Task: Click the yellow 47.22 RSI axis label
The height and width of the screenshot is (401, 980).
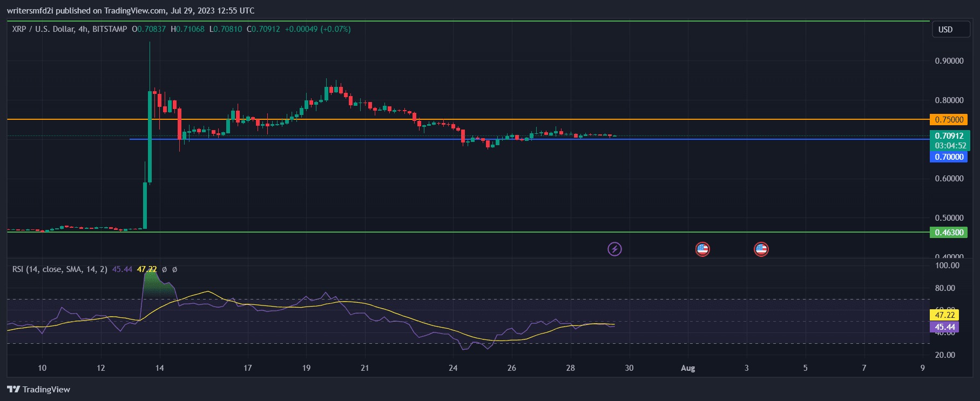Action: point(944,315)
